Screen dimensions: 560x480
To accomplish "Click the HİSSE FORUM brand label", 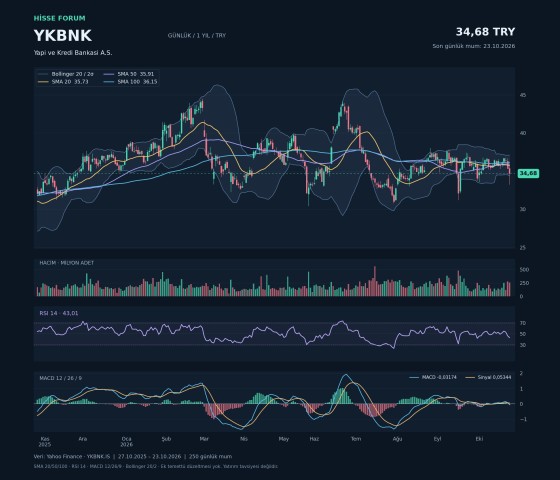I will (60, 18).
